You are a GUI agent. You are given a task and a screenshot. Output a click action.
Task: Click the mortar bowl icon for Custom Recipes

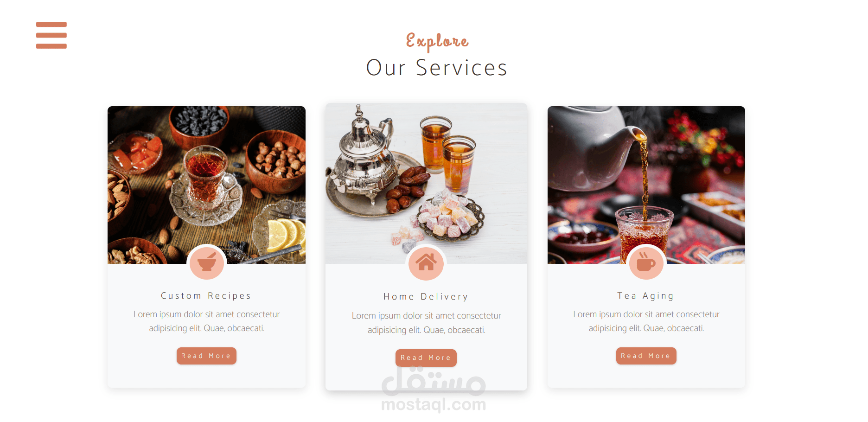click(x=207, y=263)
